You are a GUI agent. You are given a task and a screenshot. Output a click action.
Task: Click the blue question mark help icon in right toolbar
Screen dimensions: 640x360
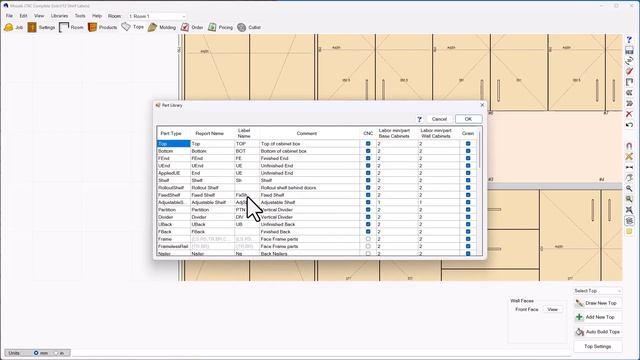(629, 40)
